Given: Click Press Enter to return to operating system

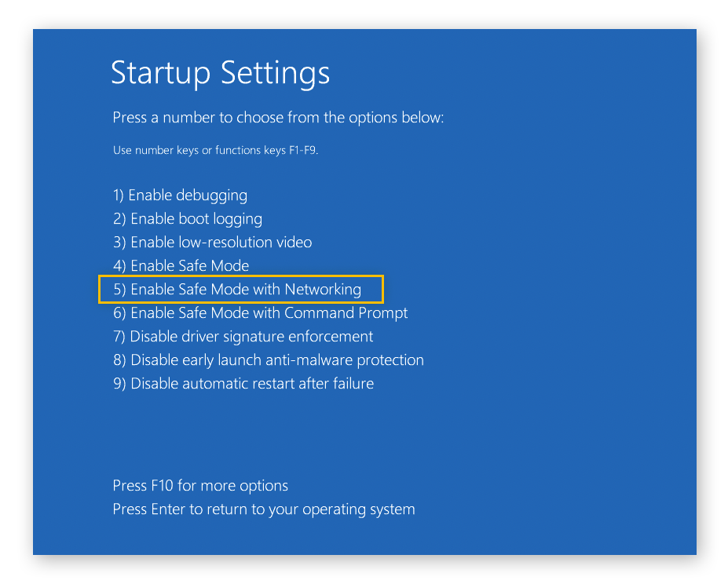Looking at the screenshot, I should click(263, 509).
